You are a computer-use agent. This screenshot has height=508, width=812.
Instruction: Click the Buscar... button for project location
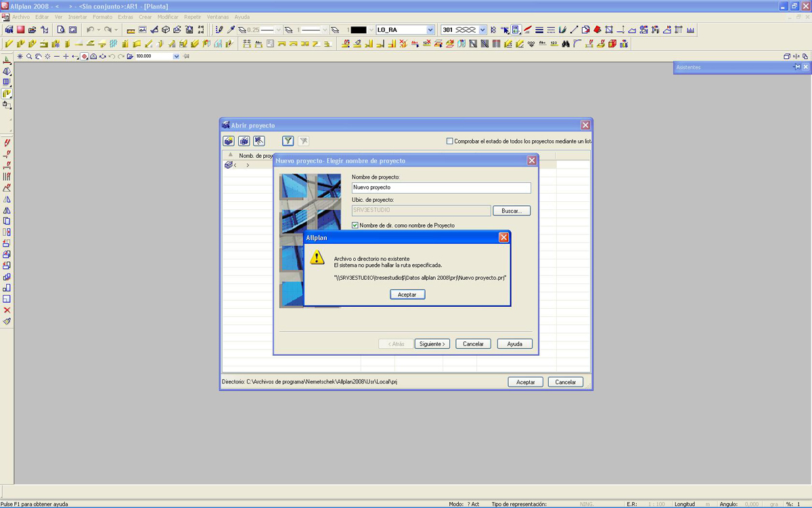512,211
